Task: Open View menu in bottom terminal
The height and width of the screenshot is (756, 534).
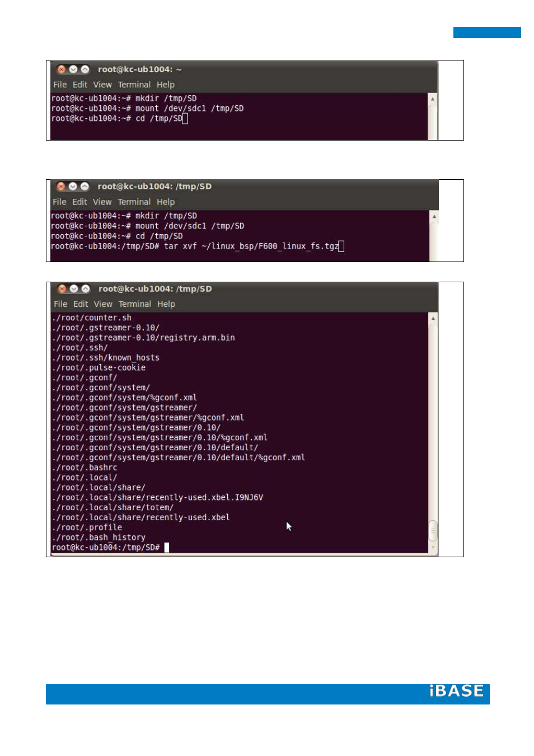Action: coord(103,304)
